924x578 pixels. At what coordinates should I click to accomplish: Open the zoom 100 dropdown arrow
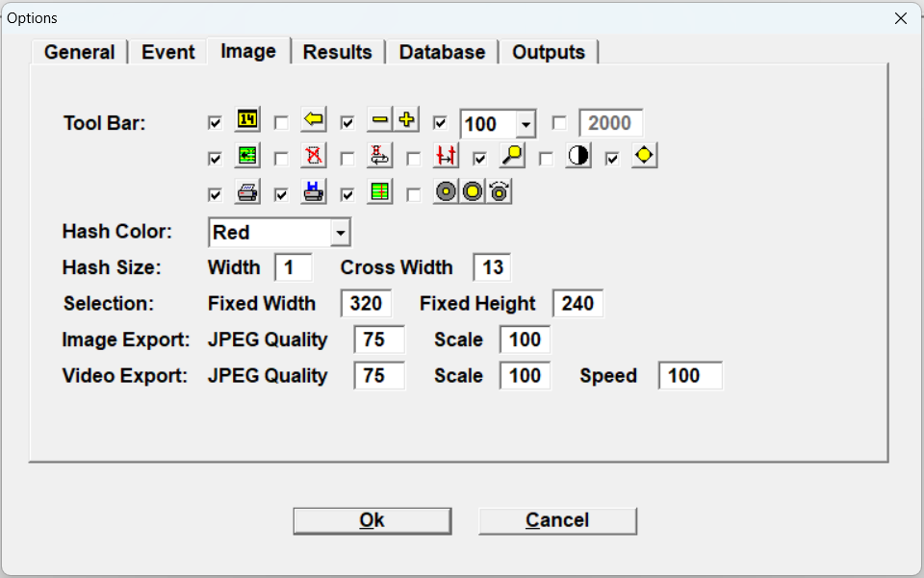(x=526, y=124)
